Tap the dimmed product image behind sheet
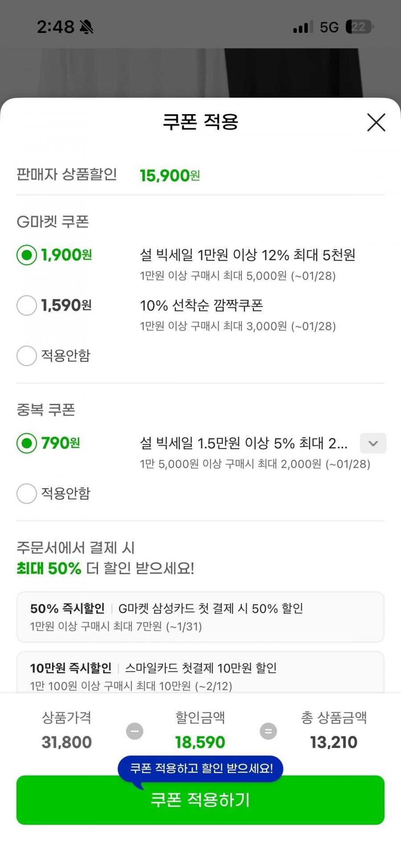 click(200, 71)
